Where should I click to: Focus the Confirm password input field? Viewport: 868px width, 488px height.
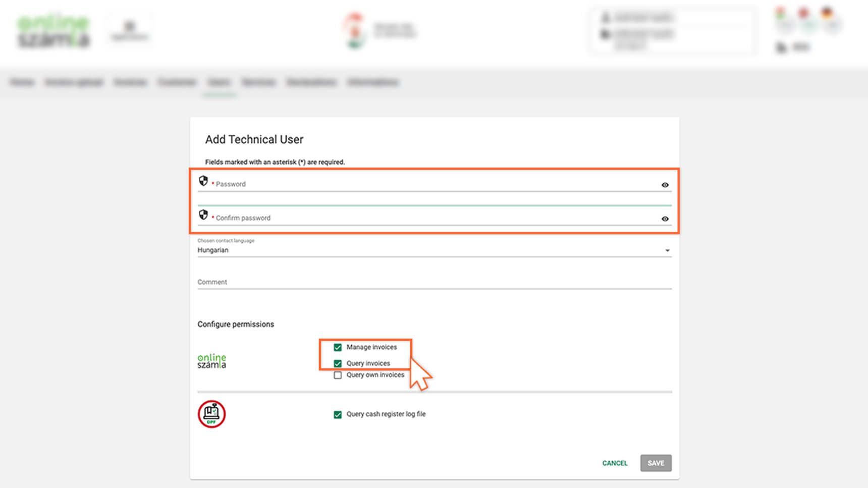(435, 218)
